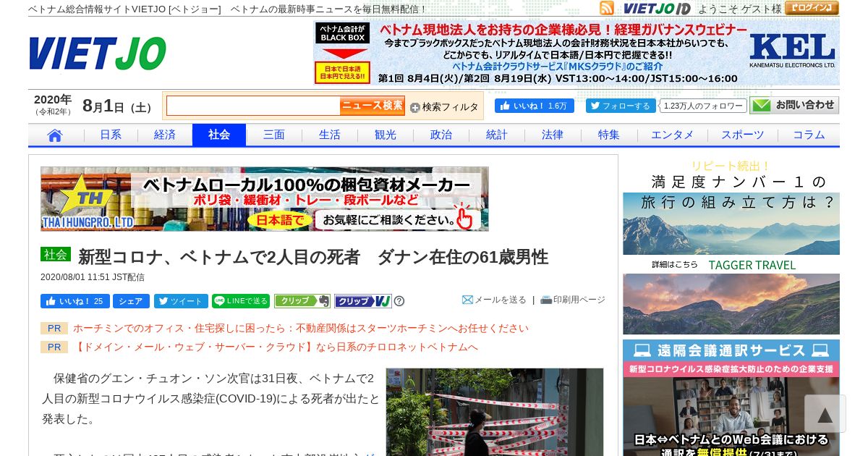Open the 経済 tab
868x456 pixels.
(165, 135)
